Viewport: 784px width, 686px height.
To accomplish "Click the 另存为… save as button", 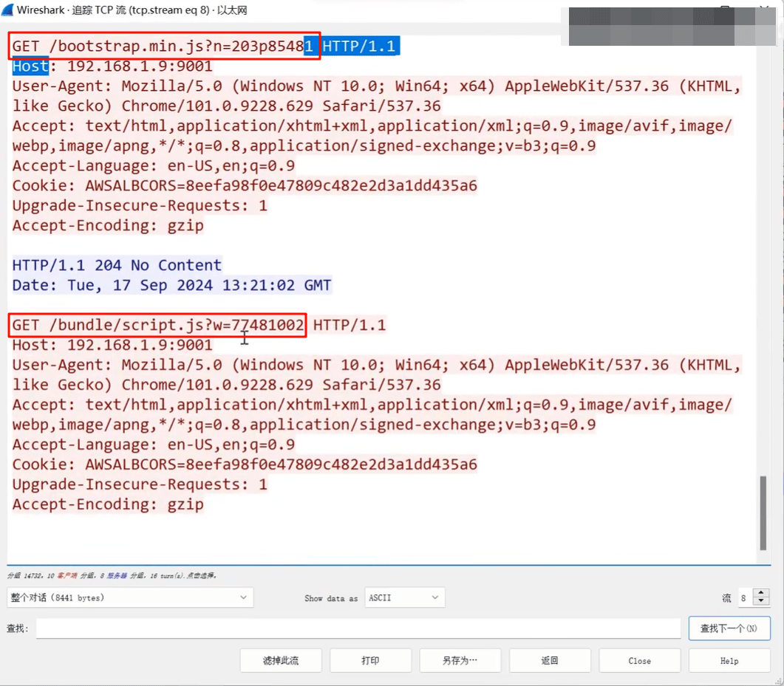I will 460,660.
